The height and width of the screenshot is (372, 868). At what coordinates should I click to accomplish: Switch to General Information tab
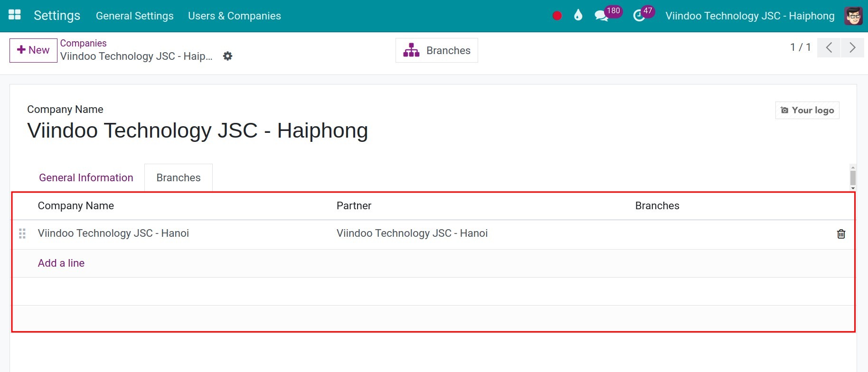pyautogui.click(x=86, y=177)
